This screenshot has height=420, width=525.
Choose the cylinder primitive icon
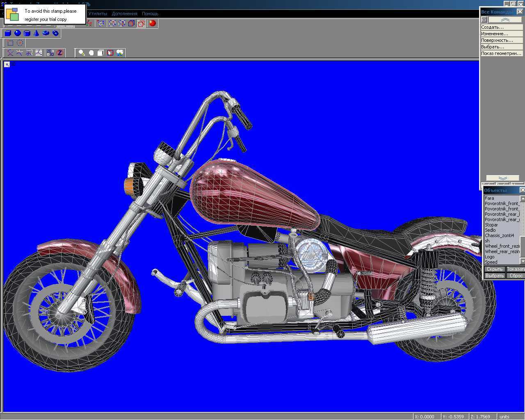coord(27,33)
